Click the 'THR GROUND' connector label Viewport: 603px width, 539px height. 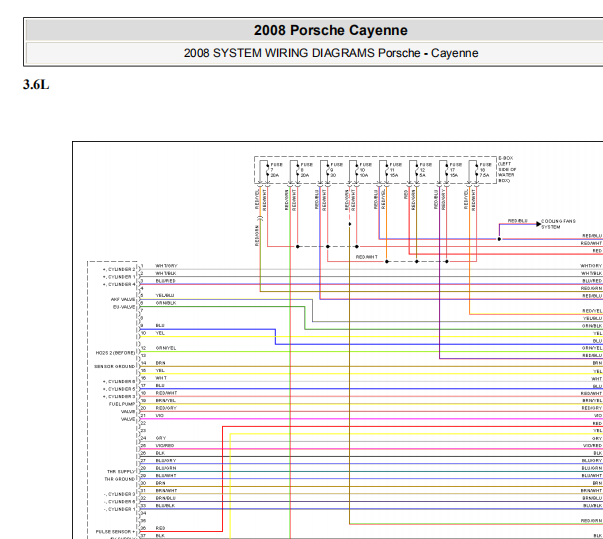[x=120, y=479]
